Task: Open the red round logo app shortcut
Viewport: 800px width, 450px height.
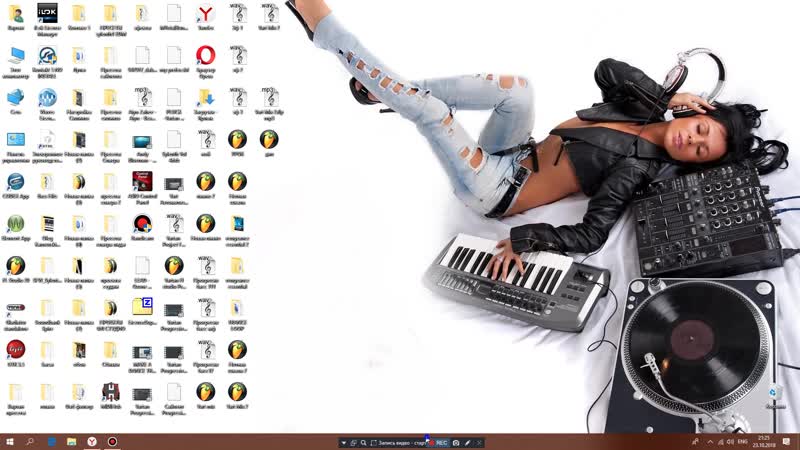Action: pos(16,349)
